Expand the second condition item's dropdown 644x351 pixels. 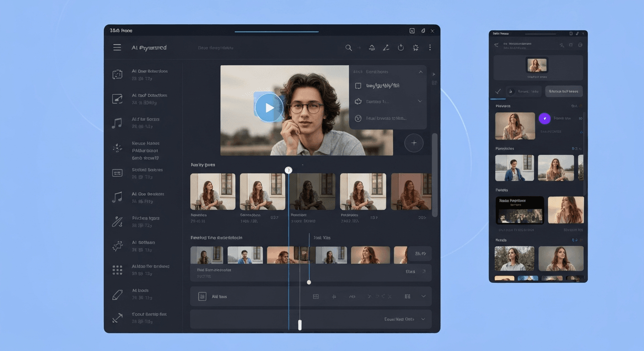click(x=420, y=101)
